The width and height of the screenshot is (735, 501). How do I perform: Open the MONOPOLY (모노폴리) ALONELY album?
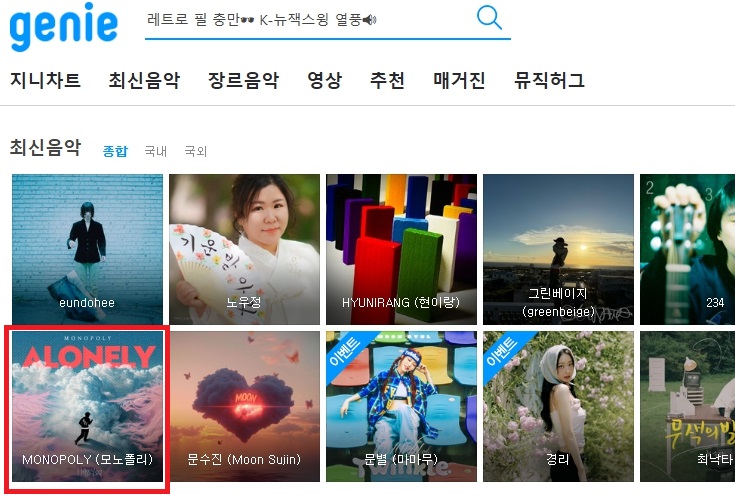click(x=88, y=406)
